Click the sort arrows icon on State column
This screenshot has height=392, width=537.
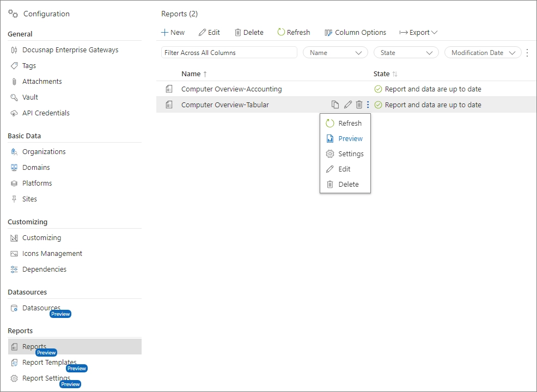[x=395, y=74]
